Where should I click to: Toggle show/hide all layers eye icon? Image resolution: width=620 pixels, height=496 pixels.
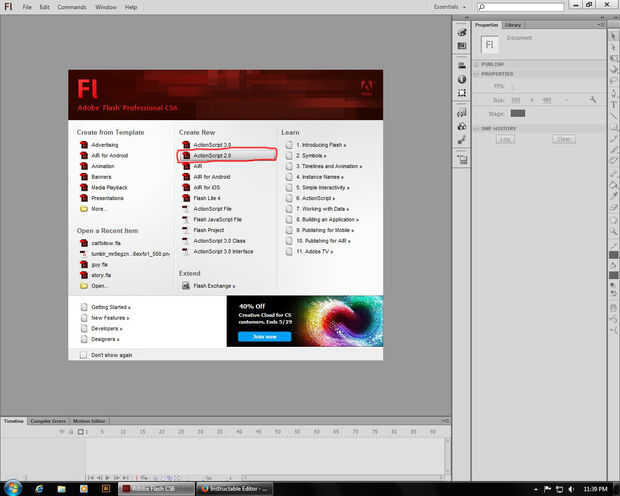tap(62, 432)
